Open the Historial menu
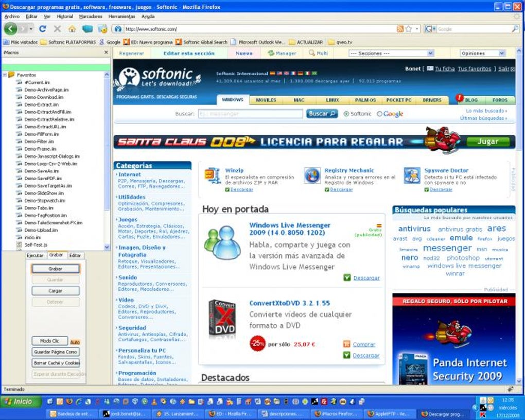The width and height of the screenshot is (525, 420). point(65,16)
